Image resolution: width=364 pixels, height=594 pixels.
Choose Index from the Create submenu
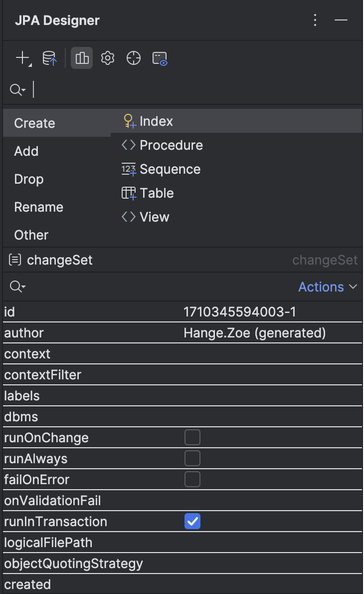coord(156,121)
